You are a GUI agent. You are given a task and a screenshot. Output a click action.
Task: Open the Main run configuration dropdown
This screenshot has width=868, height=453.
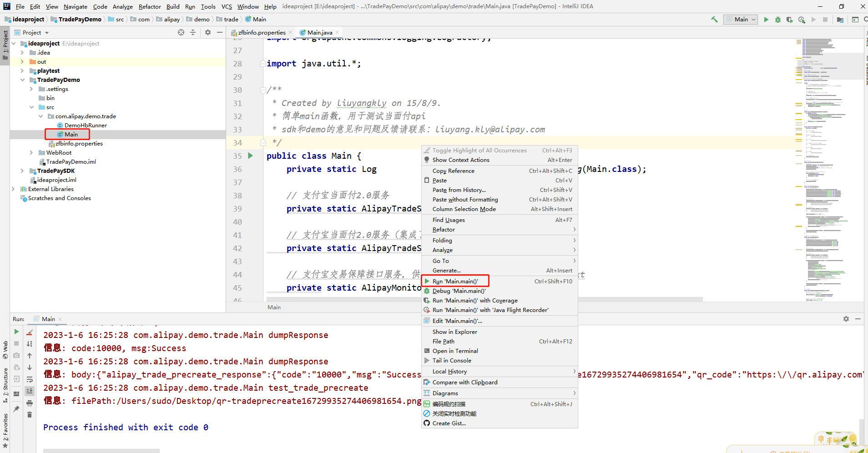point(741,20)
